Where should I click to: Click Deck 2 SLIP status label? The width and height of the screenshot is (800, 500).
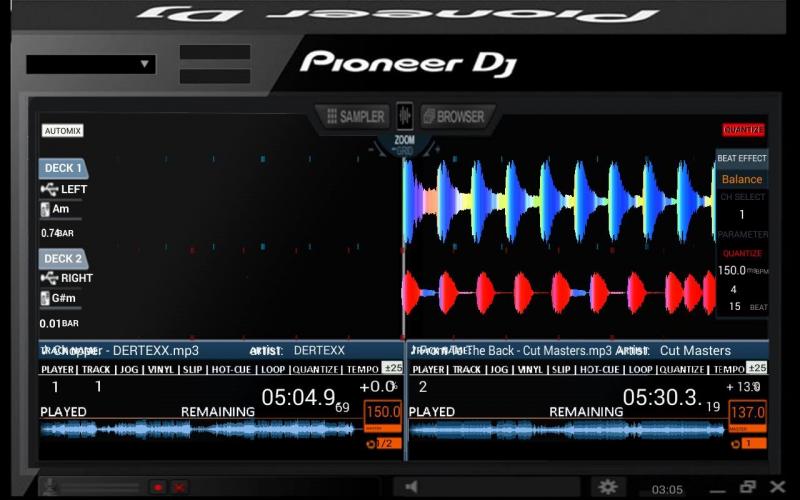[x=561, y=369]
